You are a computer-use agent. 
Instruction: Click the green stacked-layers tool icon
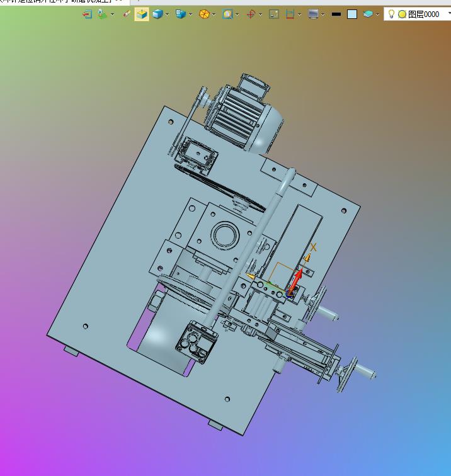pos(102,14)
